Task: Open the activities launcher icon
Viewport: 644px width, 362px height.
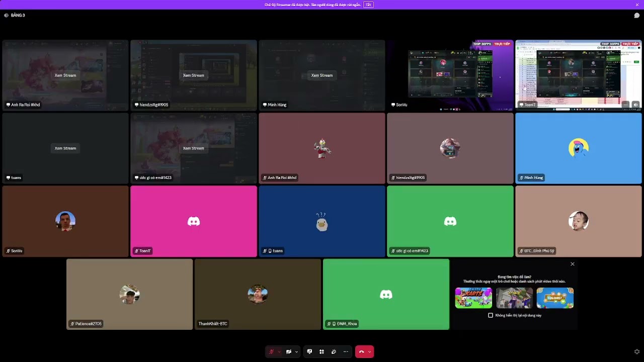Action: point(321,352)
